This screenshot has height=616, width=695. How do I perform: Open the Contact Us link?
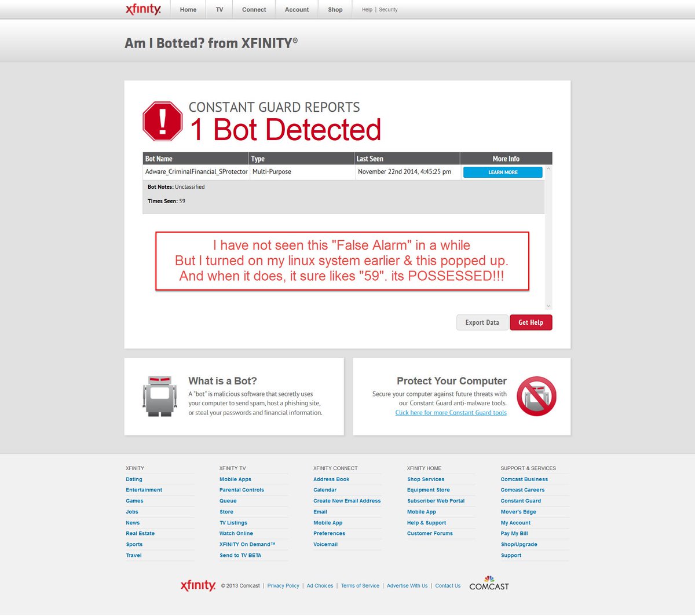tap(448, 586)
